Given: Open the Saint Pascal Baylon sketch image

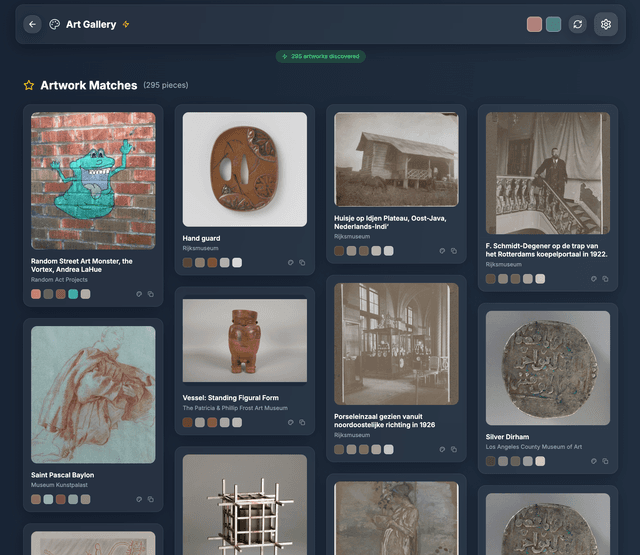Looking at the screenshot, I should 93,395.
